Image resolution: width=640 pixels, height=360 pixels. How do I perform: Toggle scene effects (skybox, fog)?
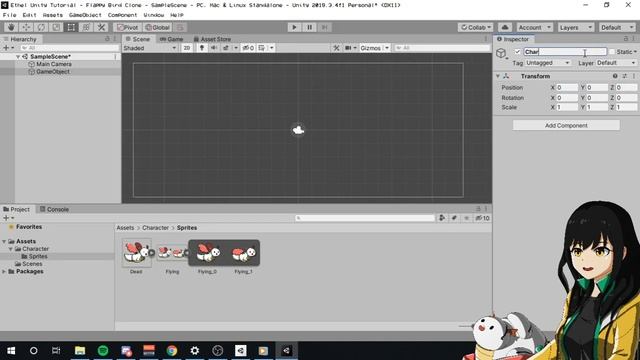pos(225,48)
